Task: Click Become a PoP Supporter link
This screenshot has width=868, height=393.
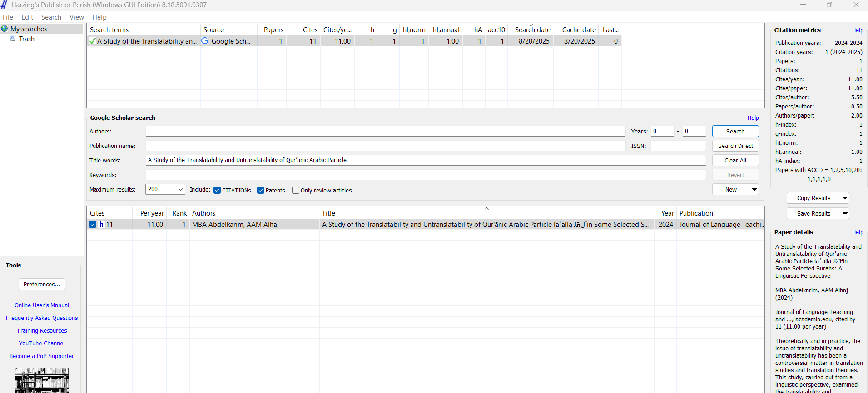Action: (42, 356)
